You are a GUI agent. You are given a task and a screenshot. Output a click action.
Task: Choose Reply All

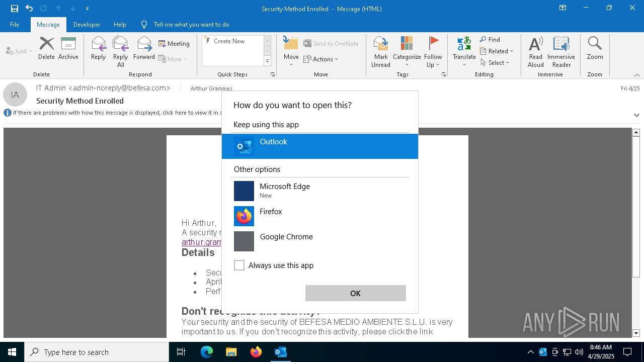[120, 52]
